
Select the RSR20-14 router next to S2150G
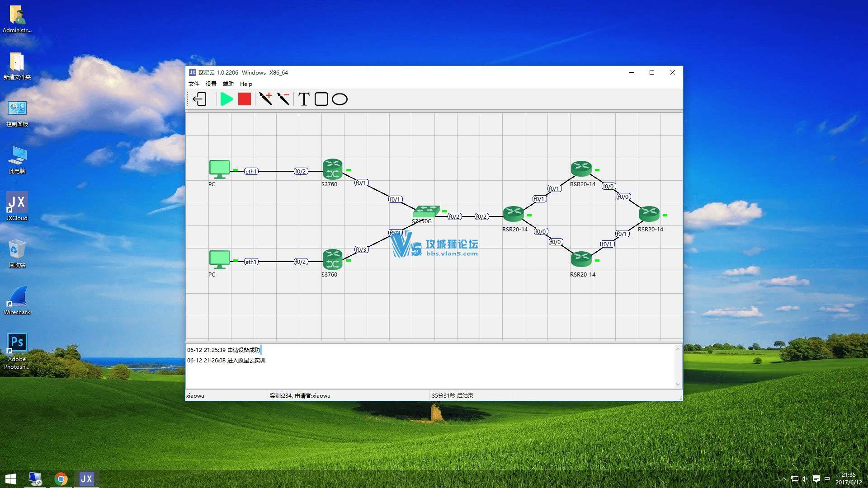tap(514, 214)
